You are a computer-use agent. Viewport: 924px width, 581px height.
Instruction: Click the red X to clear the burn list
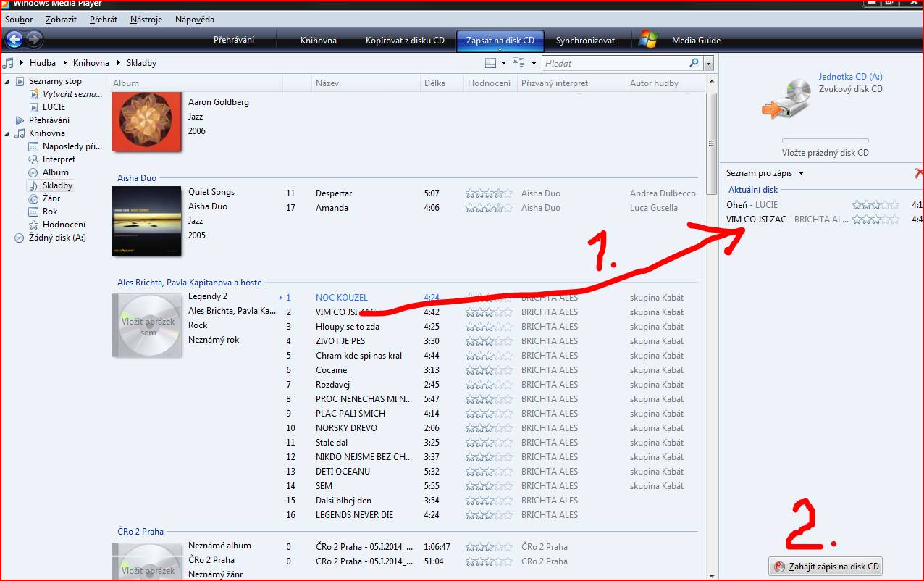click(x=918, y=173)
